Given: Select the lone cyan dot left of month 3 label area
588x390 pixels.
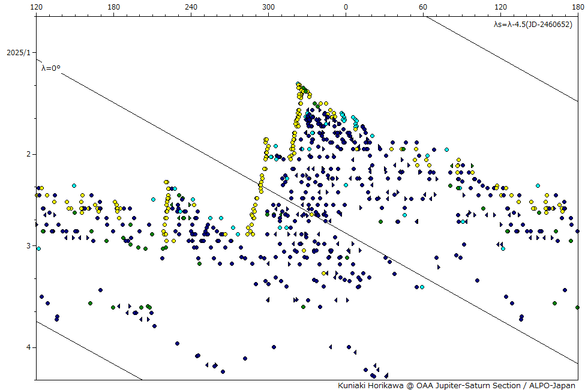Looking at the screenshot, I should tap(38, 248).
